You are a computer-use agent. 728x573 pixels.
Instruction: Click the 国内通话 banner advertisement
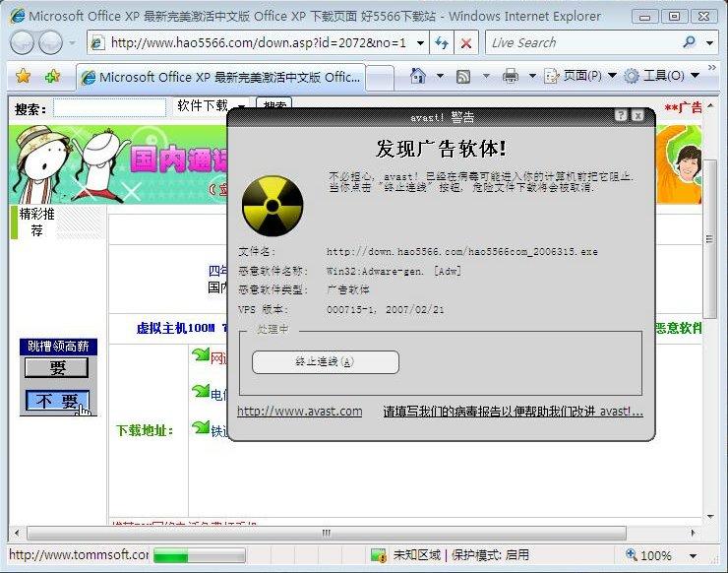point(118,164)
